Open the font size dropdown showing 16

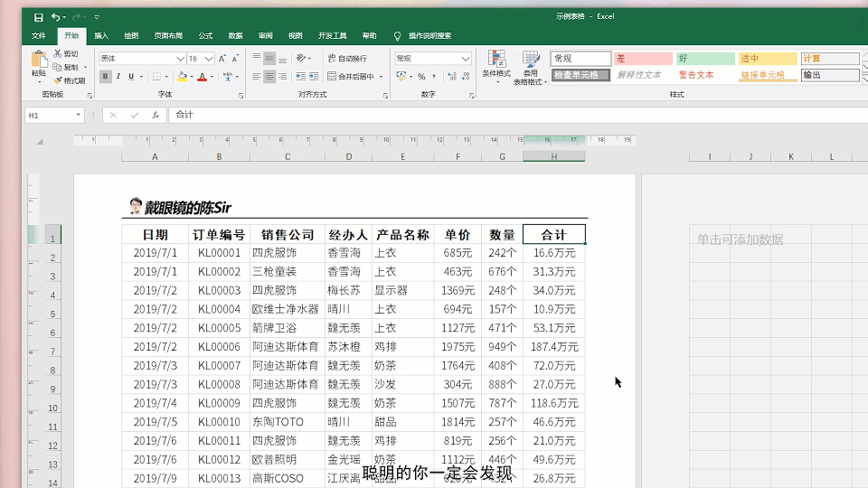[209, 58]
